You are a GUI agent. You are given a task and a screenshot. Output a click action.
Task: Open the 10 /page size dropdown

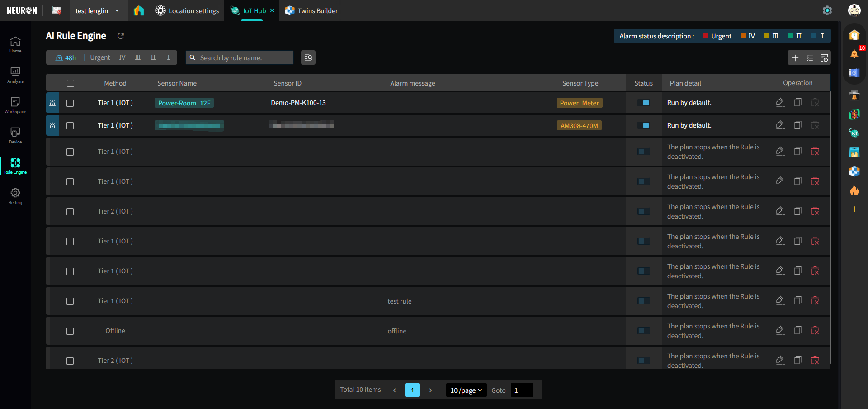[x=466, y=390]
